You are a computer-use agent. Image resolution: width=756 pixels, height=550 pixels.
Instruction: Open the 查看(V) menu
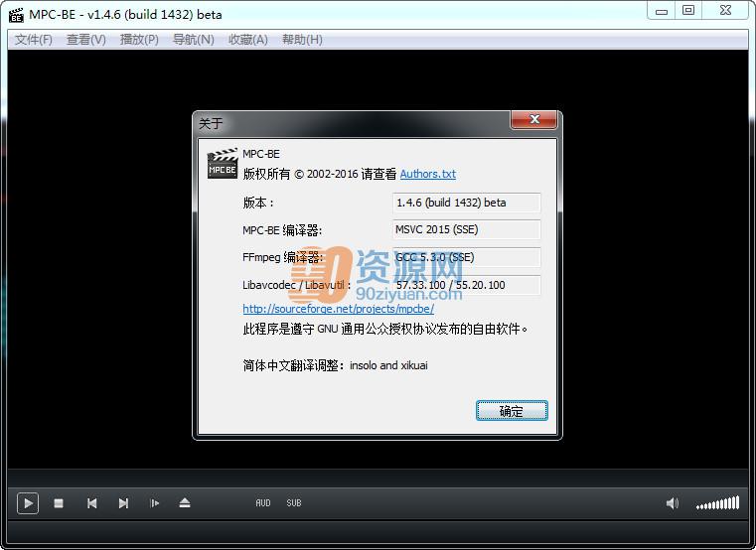85,40
